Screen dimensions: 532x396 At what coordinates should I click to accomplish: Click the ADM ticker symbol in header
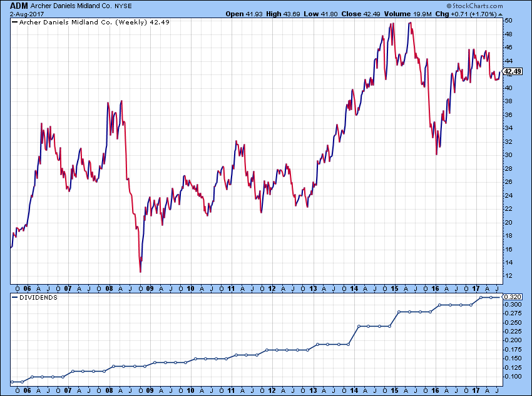point(19,6)
